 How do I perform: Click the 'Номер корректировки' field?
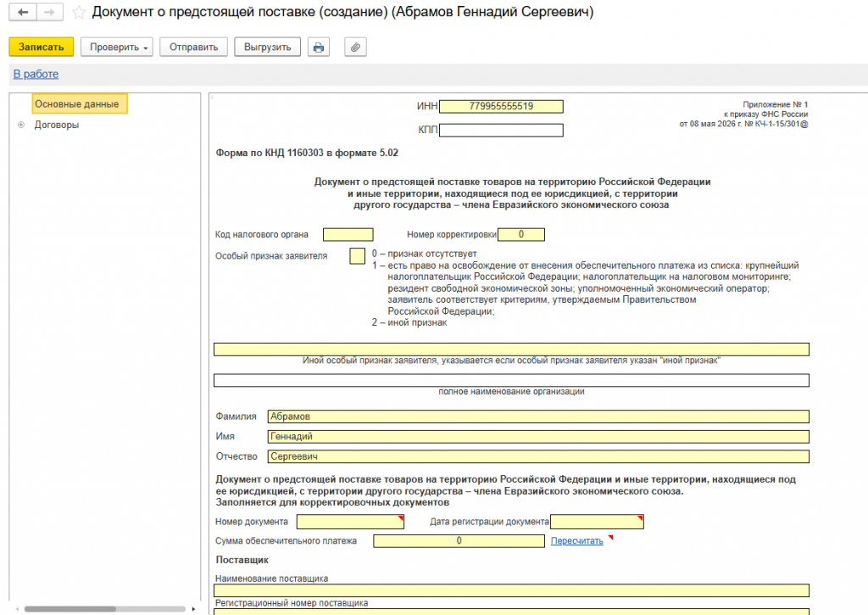(x=521, y=234)
